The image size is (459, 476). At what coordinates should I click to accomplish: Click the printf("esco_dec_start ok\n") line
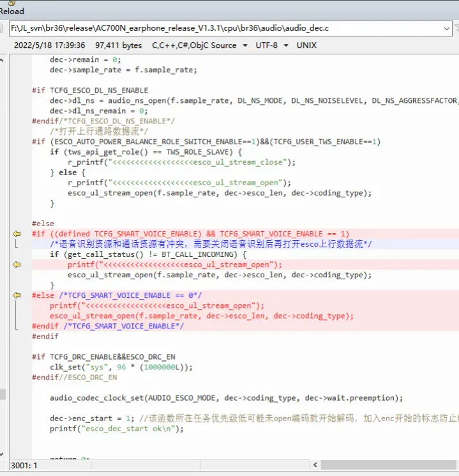click(117, 429)
